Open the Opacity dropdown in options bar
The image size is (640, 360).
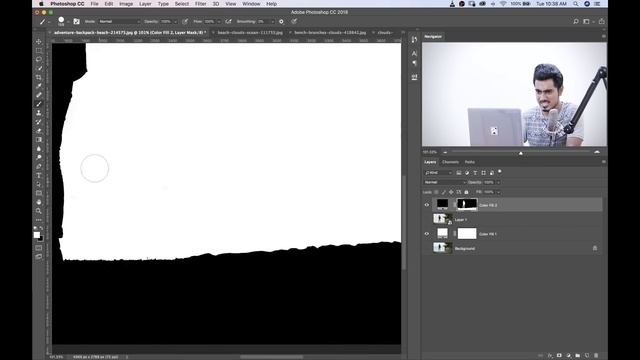coord(176,22)
